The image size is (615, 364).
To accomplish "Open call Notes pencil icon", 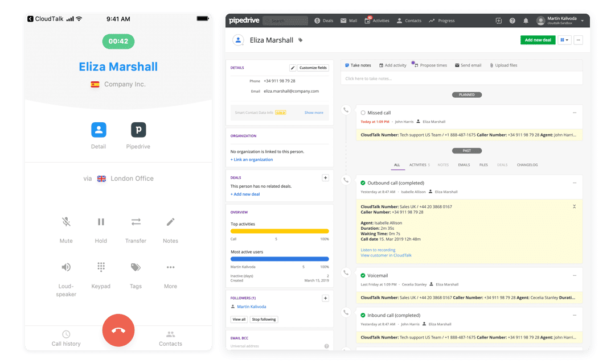I will pos(170,222).
